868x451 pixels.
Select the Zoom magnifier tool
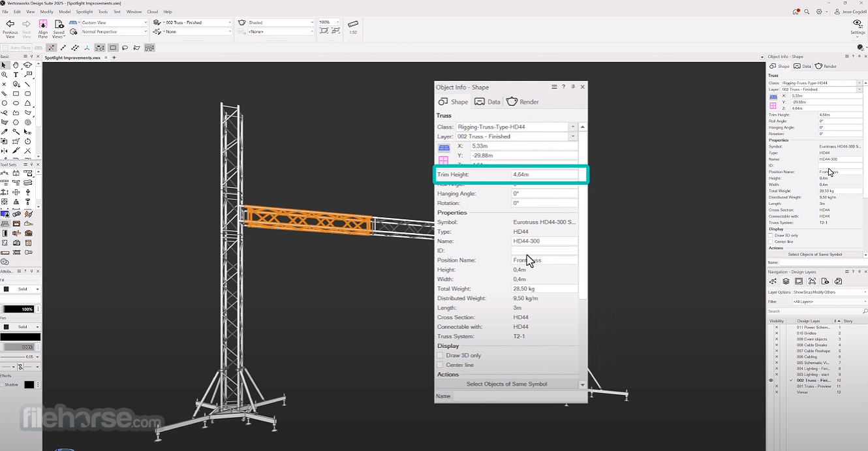pyautogui.click(x=5, y=75)
